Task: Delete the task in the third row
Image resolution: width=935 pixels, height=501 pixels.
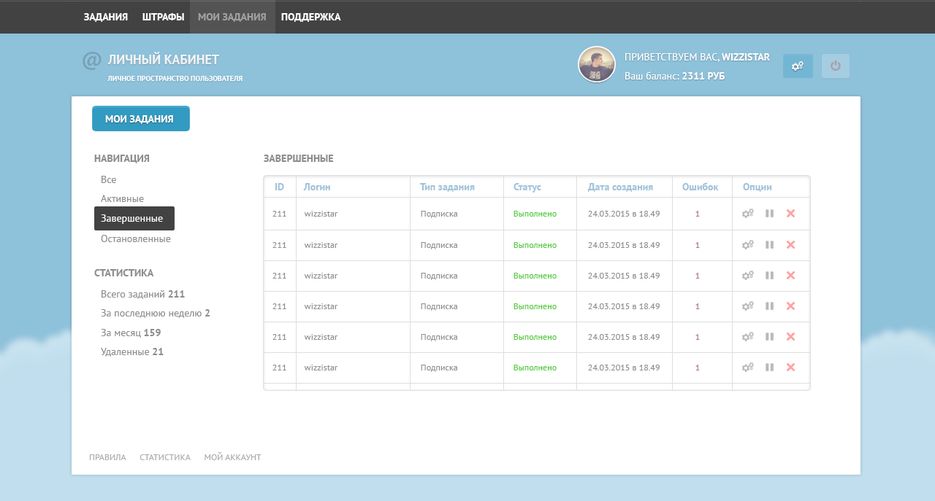Action: pyautogui.click(x=791, y=276)
